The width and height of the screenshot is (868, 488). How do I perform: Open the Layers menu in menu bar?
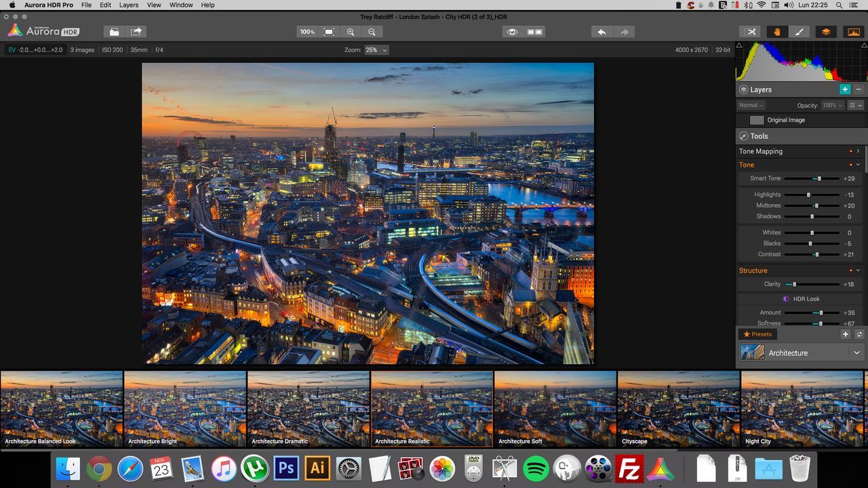coord(129,5)
